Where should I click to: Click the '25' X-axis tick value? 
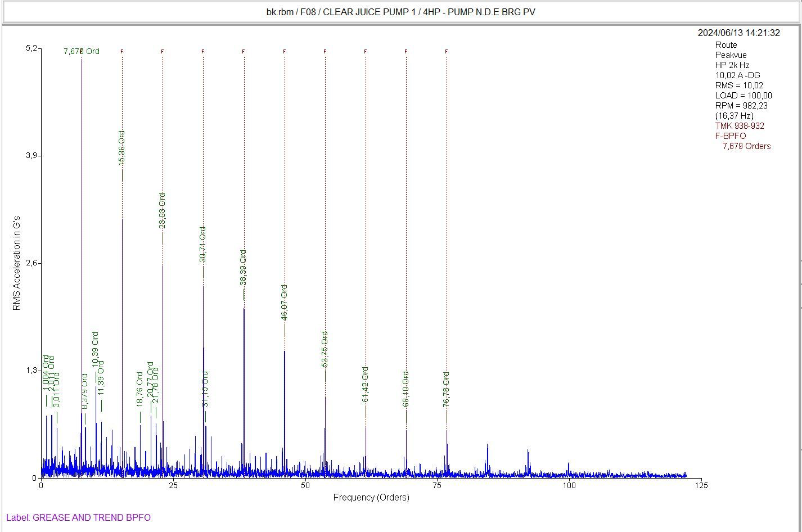pyautogui.click(x=173, y=485)
